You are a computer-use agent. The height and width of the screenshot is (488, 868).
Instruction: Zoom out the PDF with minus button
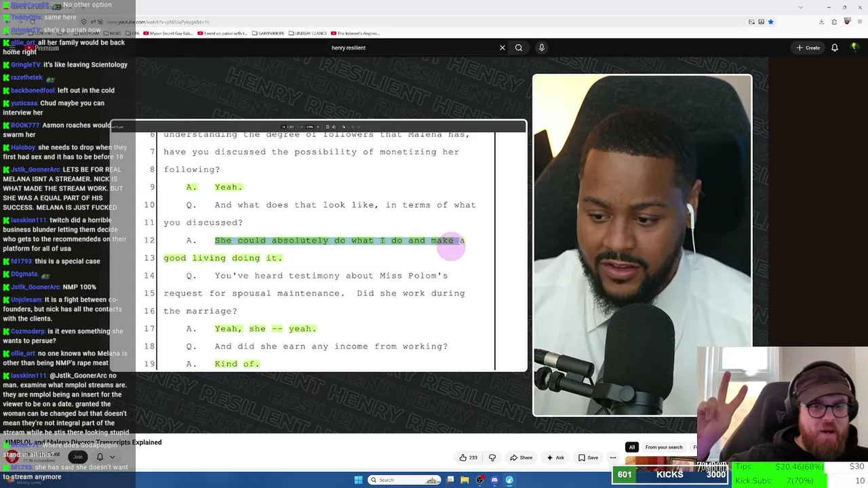300,127
